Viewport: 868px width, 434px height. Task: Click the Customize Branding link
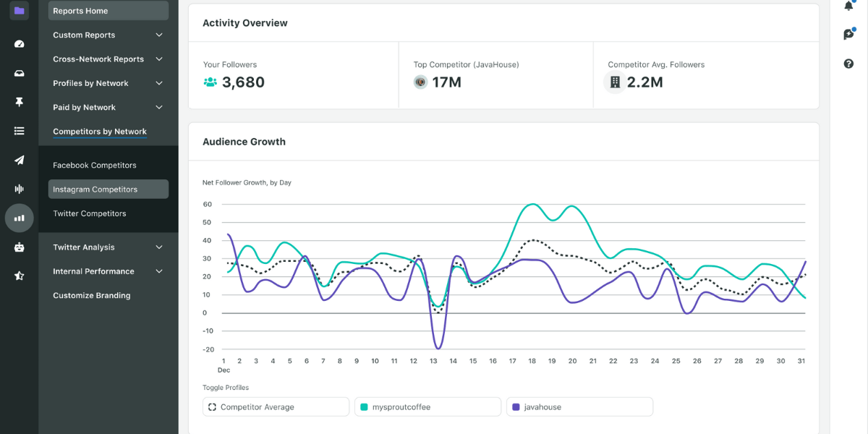[x=91, y=295]
